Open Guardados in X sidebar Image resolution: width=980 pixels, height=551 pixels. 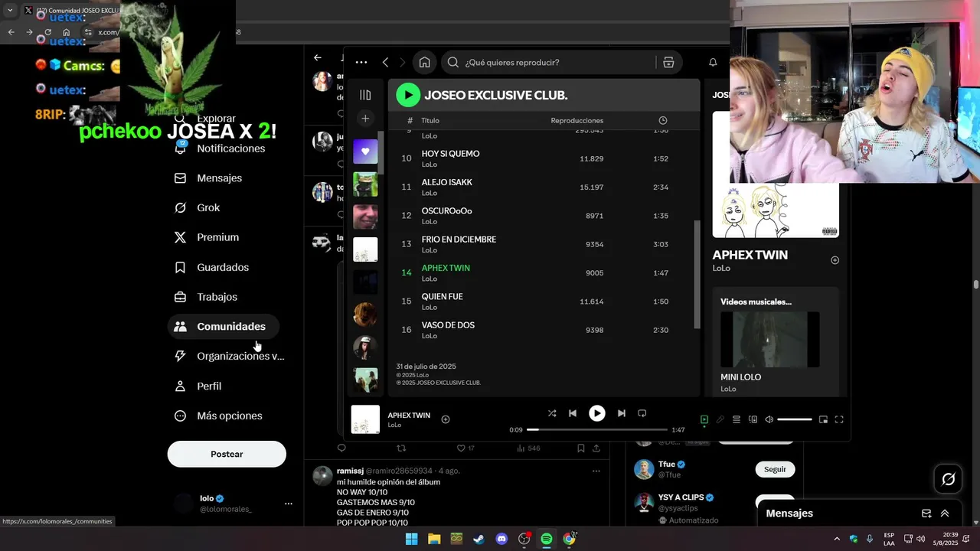(212, 267)
